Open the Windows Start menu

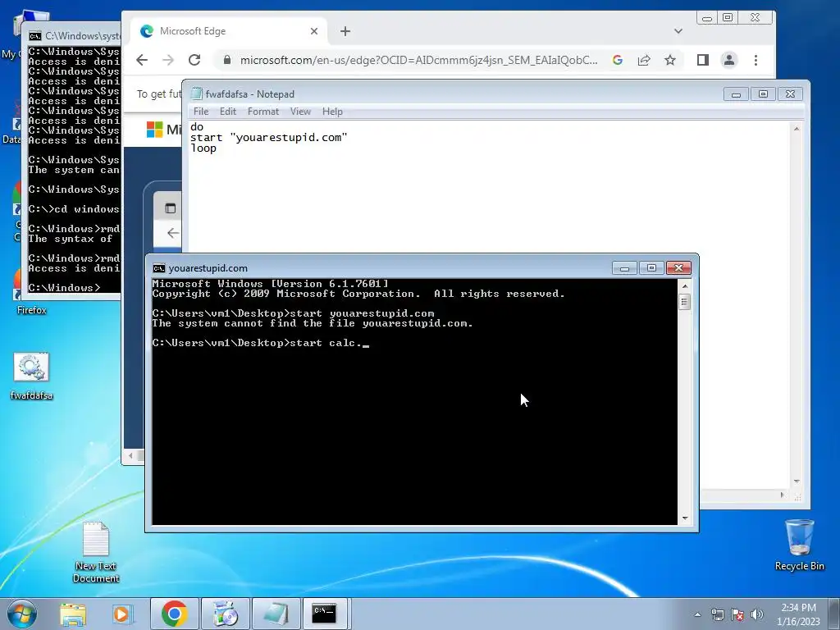(x=22, y=614)
